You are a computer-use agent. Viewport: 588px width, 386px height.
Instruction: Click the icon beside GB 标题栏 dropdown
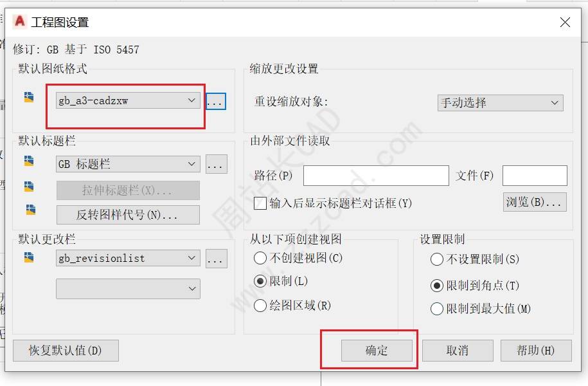coord(29,161)
